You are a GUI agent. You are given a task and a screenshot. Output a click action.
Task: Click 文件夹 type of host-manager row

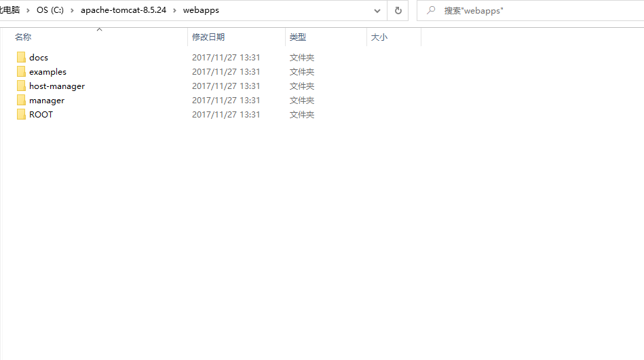click(x=302, y=86)
